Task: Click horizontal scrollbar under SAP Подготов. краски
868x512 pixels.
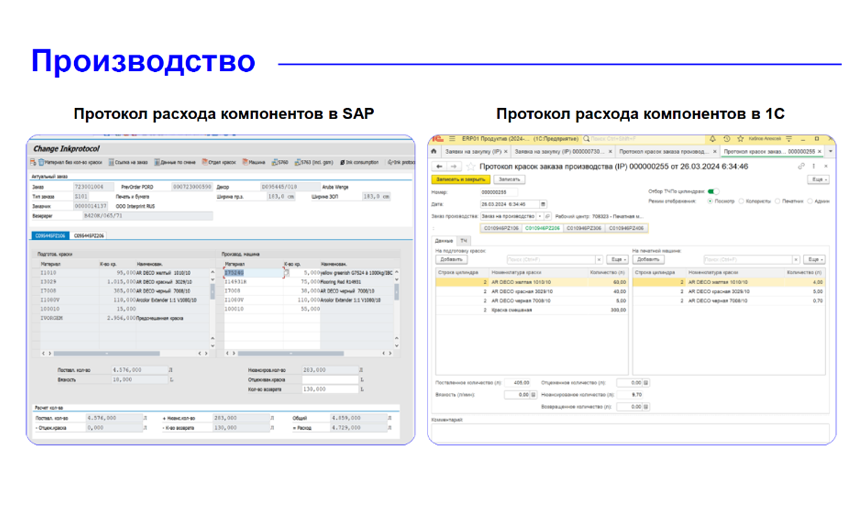Action: 106,353
